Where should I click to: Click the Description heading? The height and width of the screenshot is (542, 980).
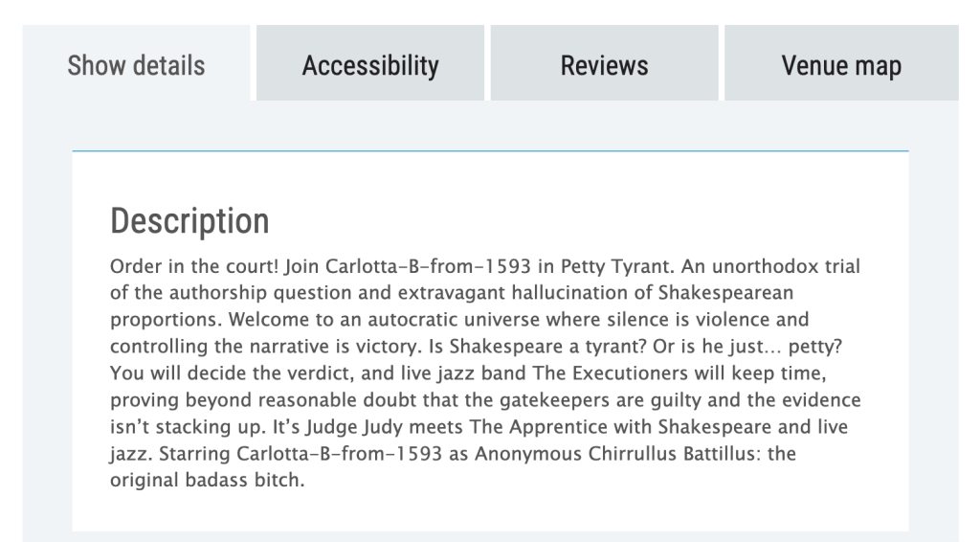pyautogui.click(x=189, y=221)
